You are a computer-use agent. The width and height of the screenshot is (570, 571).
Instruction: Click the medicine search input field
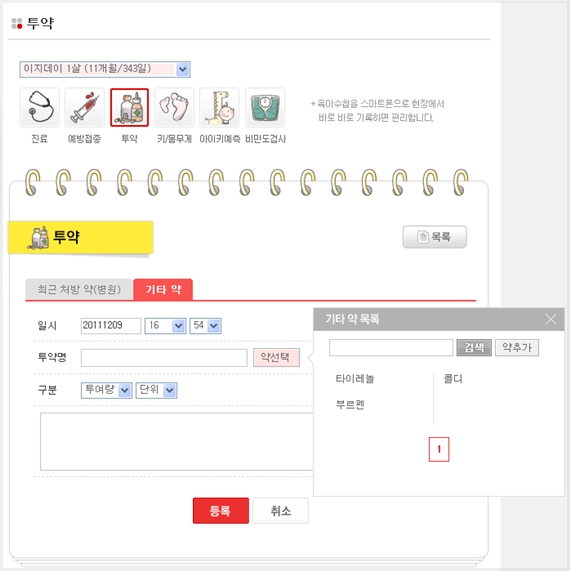[391, 347]
